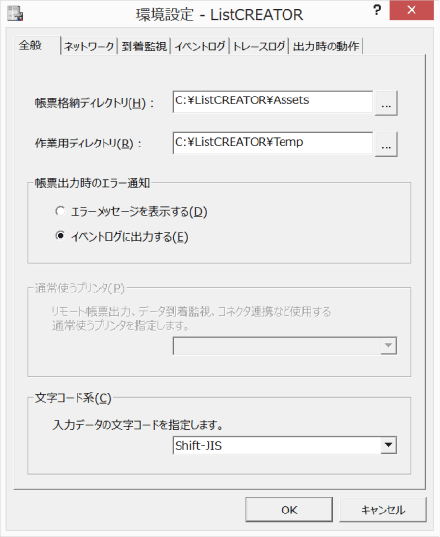Open the Shift-JIS character code dropdown
The height and width of the screenshot is (537, 440).
pyautogui.click(x=388, y=445)
